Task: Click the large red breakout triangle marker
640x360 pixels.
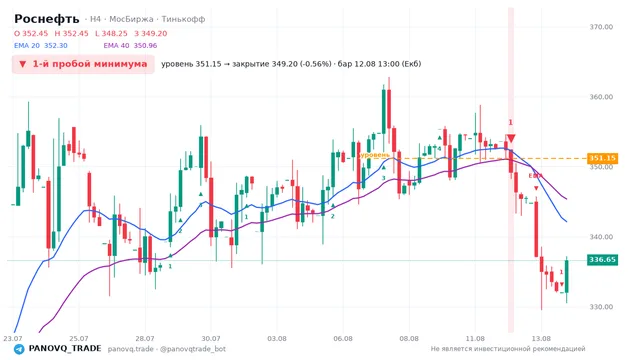Action: [511, 138]
